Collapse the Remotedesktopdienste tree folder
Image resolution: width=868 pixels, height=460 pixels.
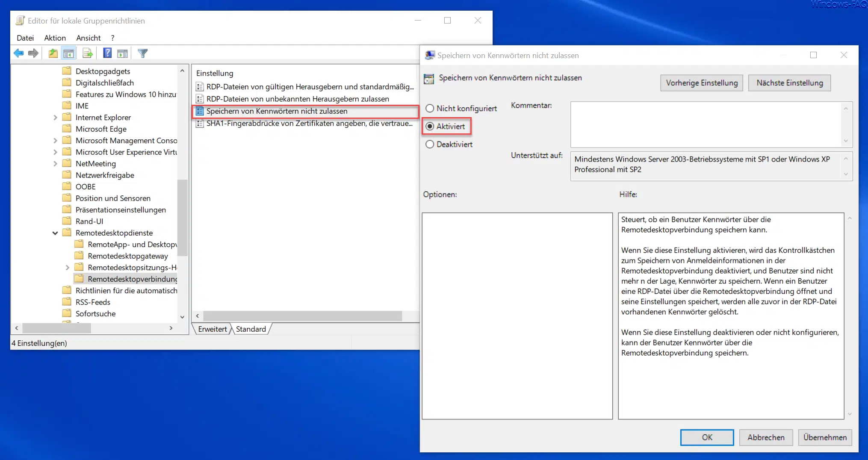tap(55, 233)
